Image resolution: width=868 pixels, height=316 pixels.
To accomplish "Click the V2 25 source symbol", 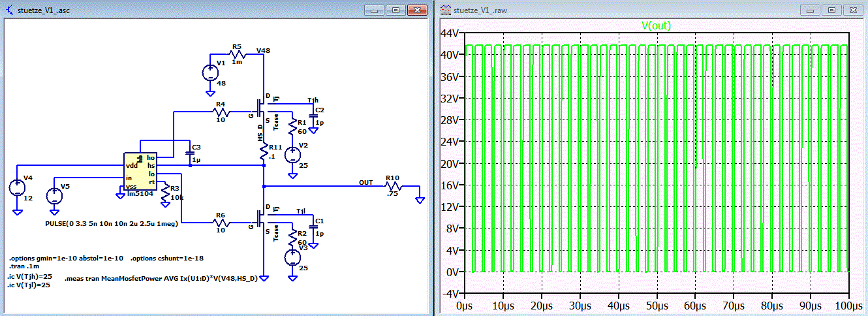I will pos(293,155).
